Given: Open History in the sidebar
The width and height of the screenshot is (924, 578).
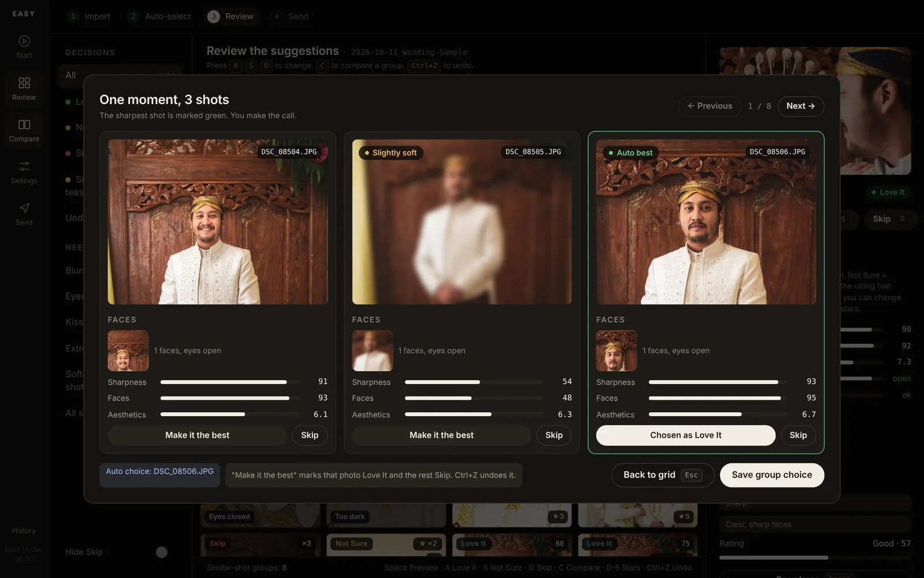Looking at the screenshot, I should [24, 531].
